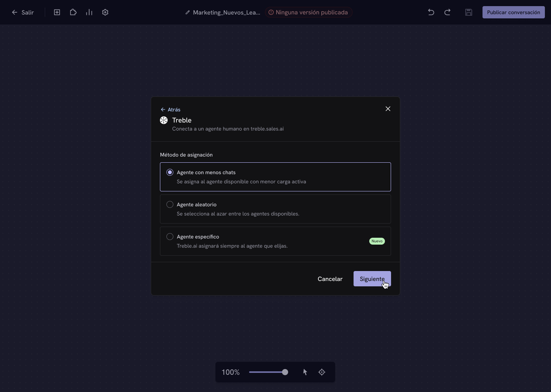The width and height of the screenshot is (551, 392).
Task: Click the 100% zoom level label
Action: click(x=231, y=372)
